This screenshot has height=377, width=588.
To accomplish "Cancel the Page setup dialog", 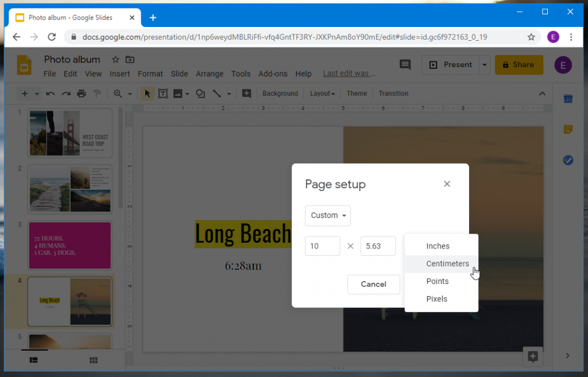I will point(373,284).
